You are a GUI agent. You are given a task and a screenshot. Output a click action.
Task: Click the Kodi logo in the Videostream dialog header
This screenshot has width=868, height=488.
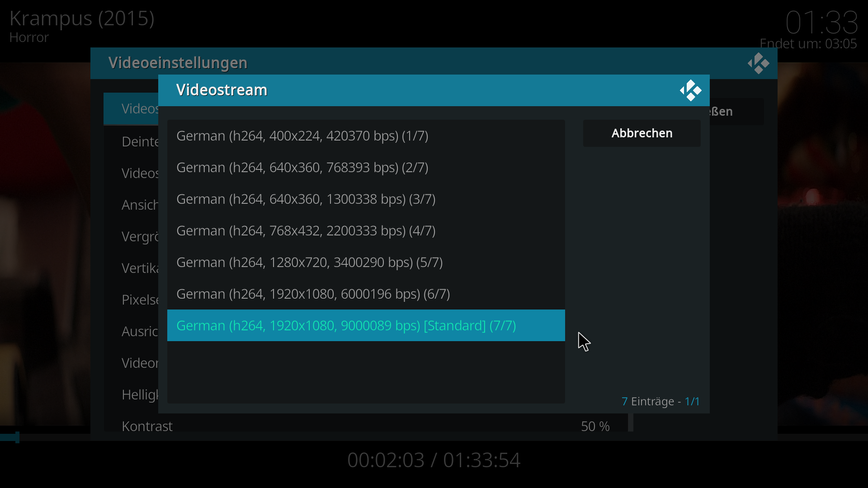point(690,90)
